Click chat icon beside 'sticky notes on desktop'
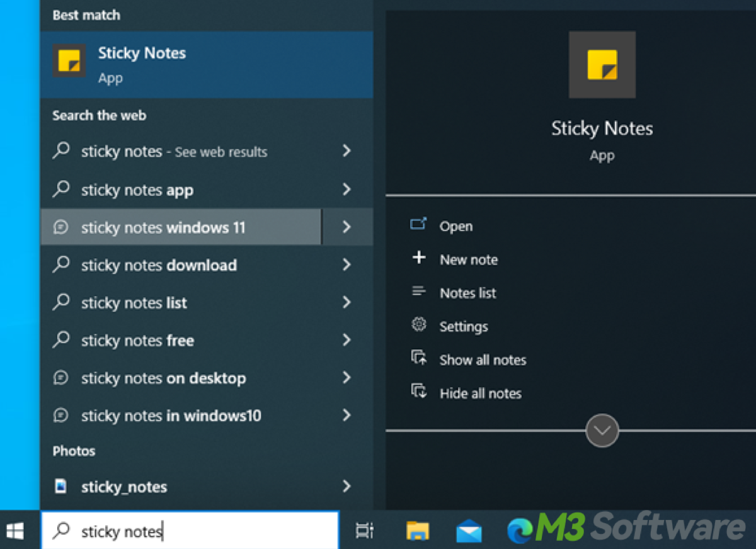The height and width of the screenshot is (549, 756). (x=61, y=378)
